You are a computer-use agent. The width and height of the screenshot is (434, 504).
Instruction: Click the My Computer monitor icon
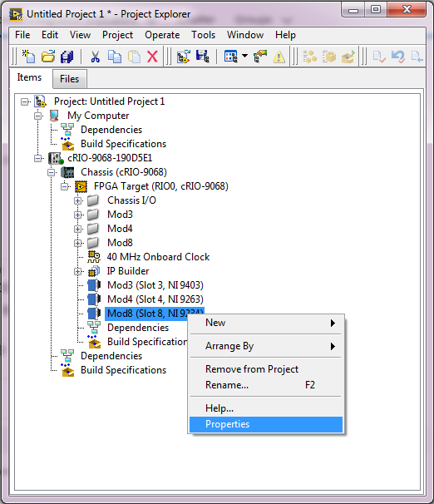pos(54,116)
